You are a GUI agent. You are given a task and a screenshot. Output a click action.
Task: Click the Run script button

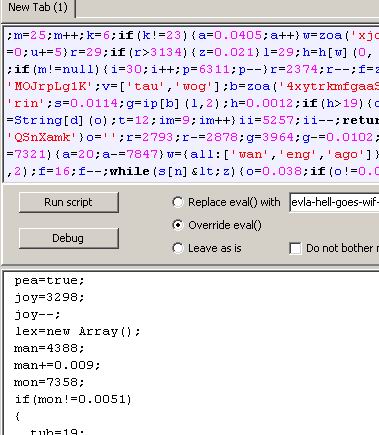(x=69, y=202)
